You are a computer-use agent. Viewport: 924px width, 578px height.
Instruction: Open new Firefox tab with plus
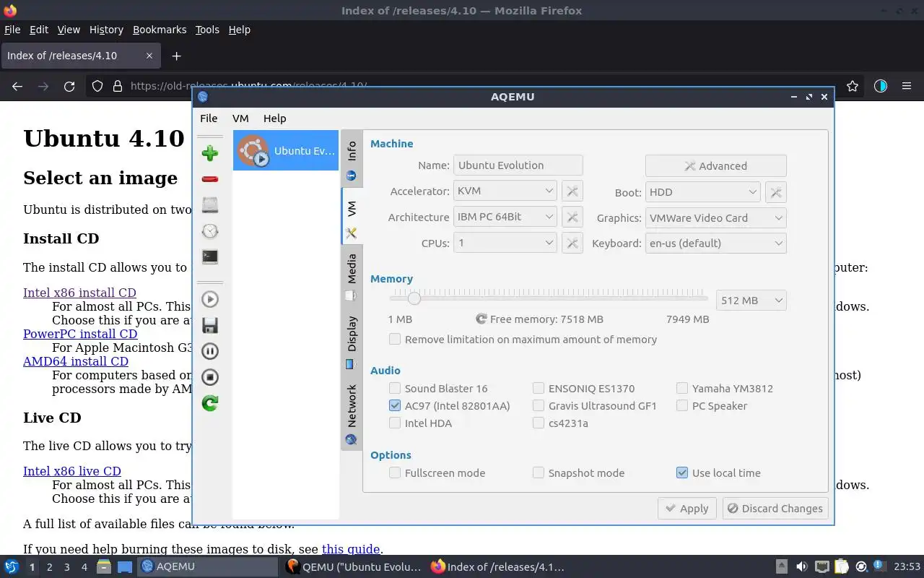click(x=176, y=56)
